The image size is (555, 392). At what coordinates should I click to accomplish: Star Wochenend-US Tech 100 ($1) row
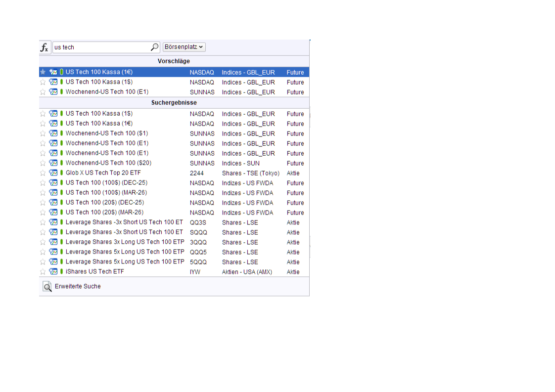click(43, 133)
